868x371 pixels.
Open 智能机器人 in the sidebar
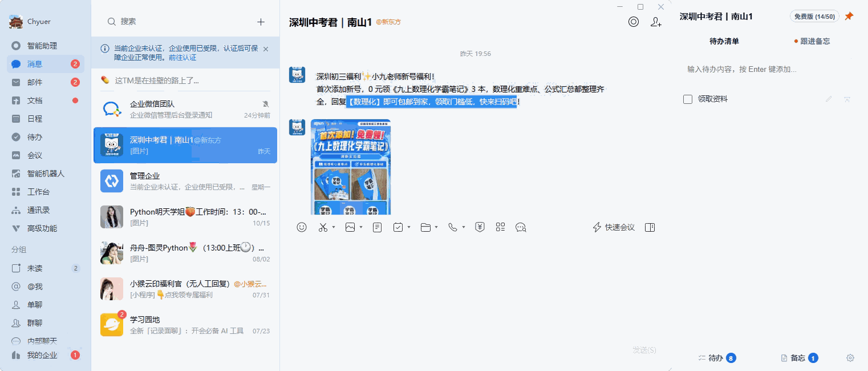point(46,174)
